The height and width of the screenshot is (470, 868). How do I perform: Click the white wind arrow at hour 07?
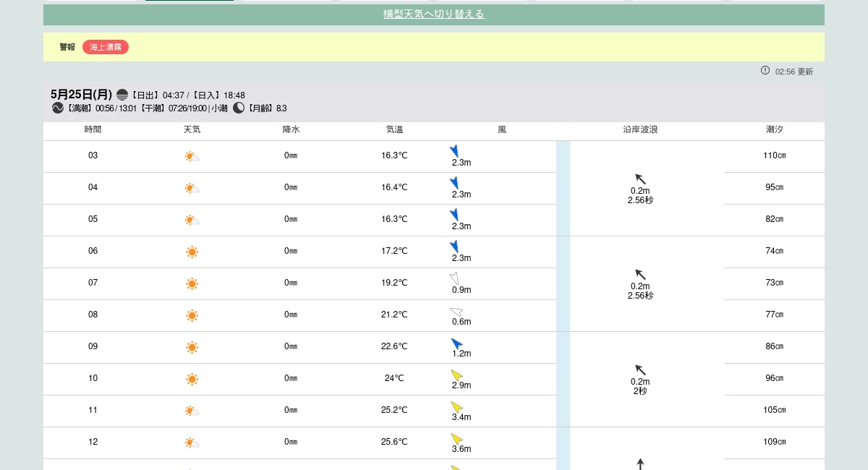[x=454, y=278]
